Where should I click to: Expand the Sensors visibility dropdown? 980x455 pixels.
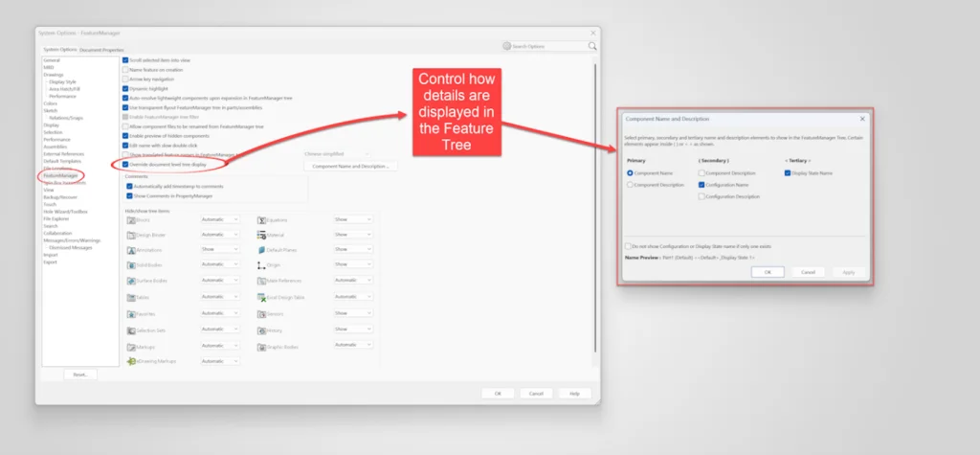coord(353,313)
